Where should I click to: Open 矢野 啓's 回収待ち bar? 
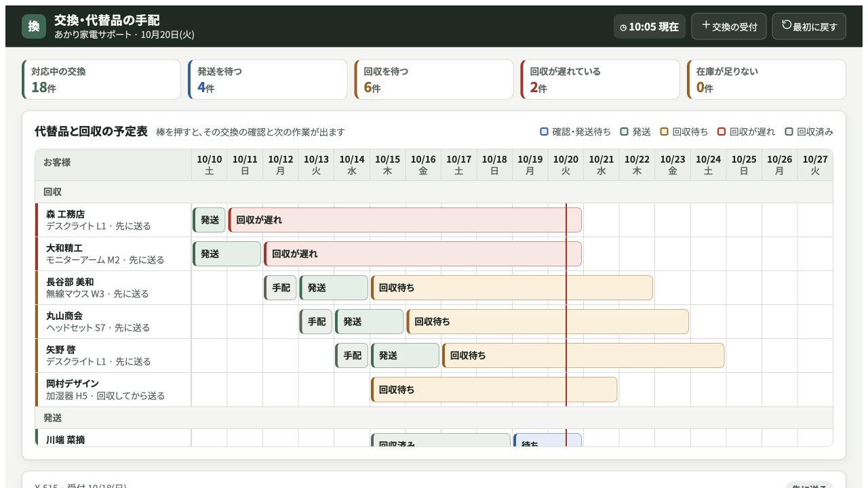click(x=583, y=356)
